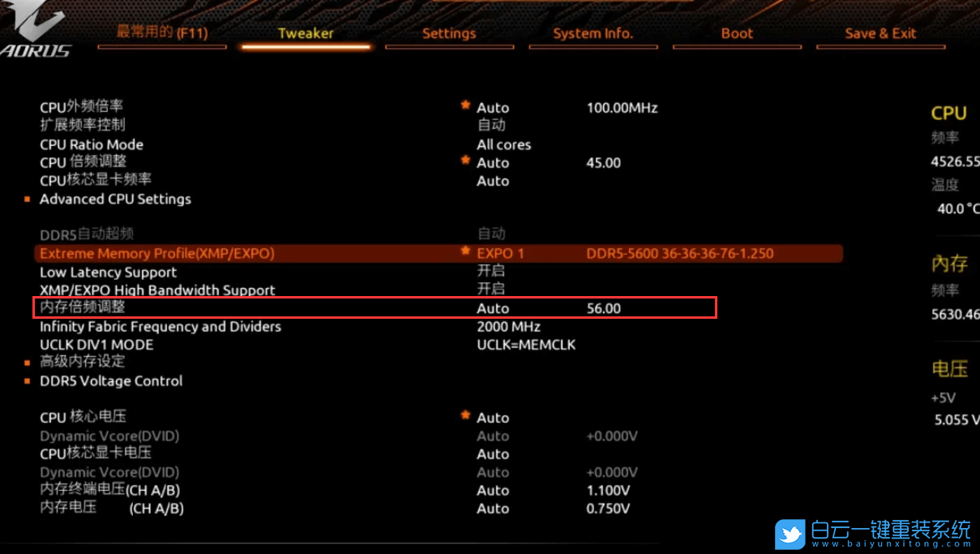This screenshot has width=980, height=554.
Task: Toggle Low Latency Support setting
Action: pos(490,272)
